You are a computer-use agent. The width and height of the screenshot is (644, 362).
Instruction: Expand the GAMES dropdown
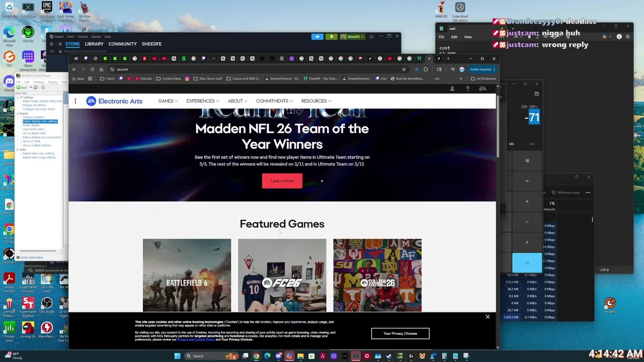[168, 101]
